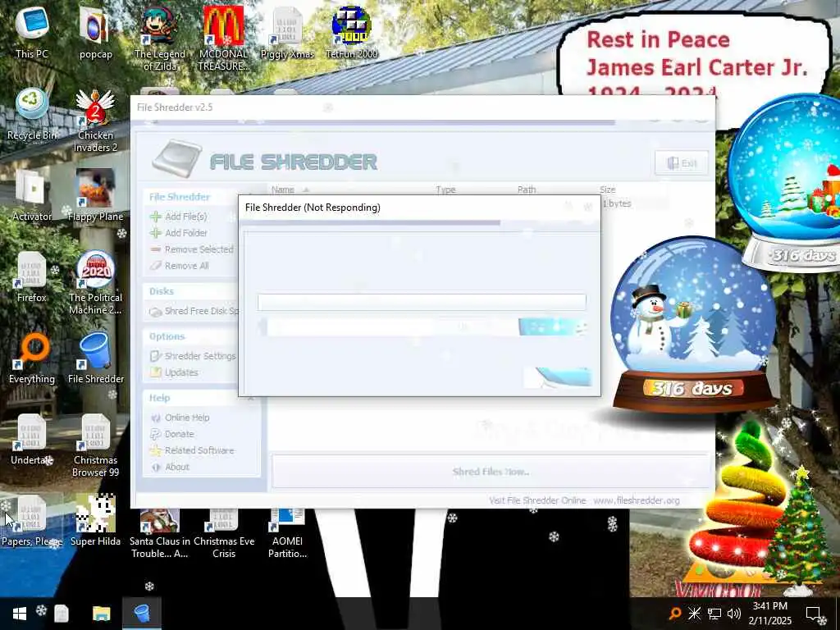Open Santa Claus in Trouble shortcut

coord(159,533)
